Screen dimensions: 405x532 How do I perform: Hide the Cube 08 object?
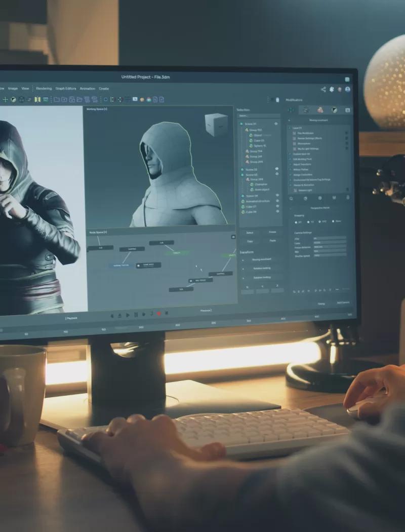pyautogui.click(x=277, y=211)
